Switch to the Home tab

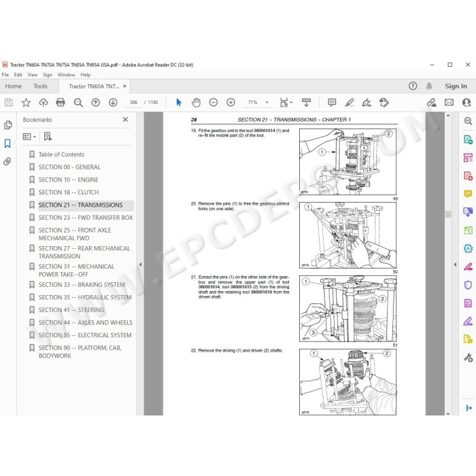pyautogui.click(x=14, y=86)
